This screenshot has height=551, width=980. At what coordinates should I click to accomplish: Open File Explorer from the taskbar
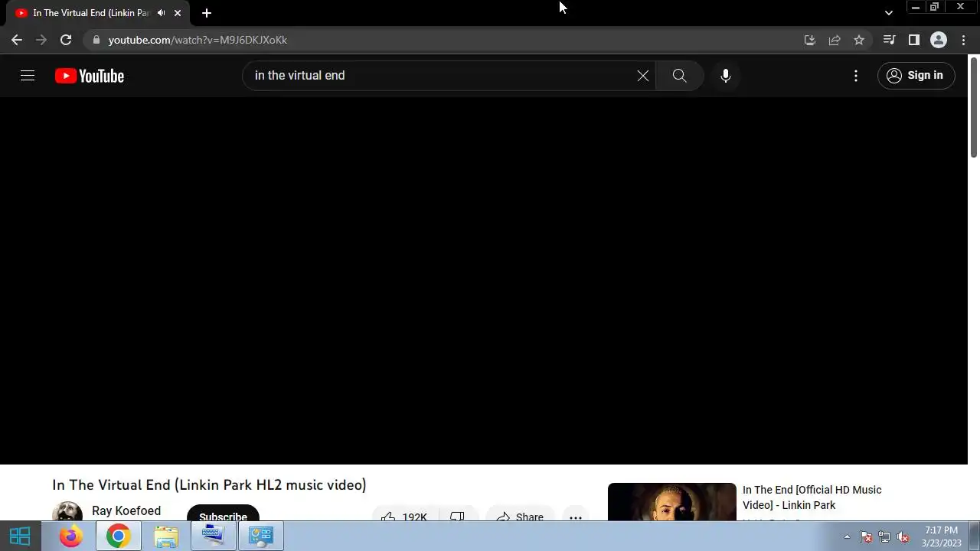pos(166,536)
